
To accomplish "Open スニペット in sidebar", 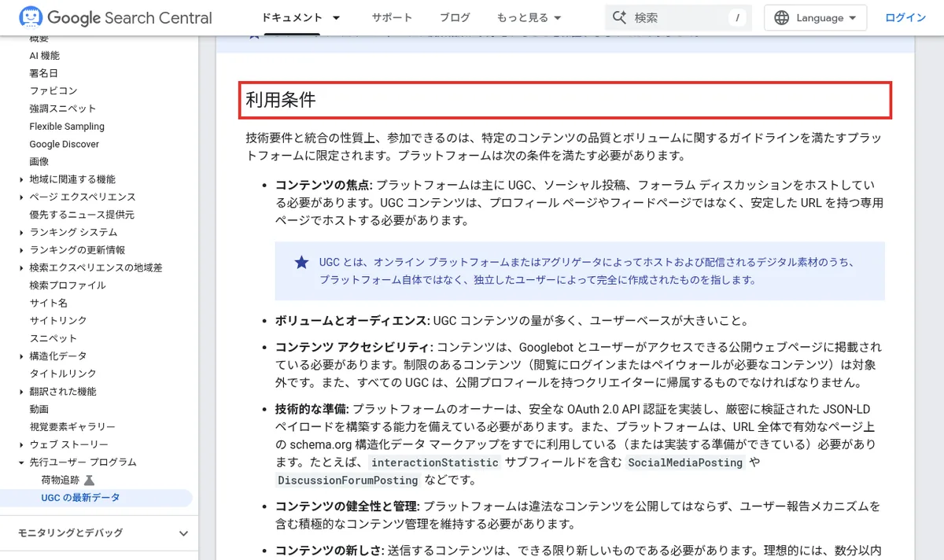I will coord(53,338).
